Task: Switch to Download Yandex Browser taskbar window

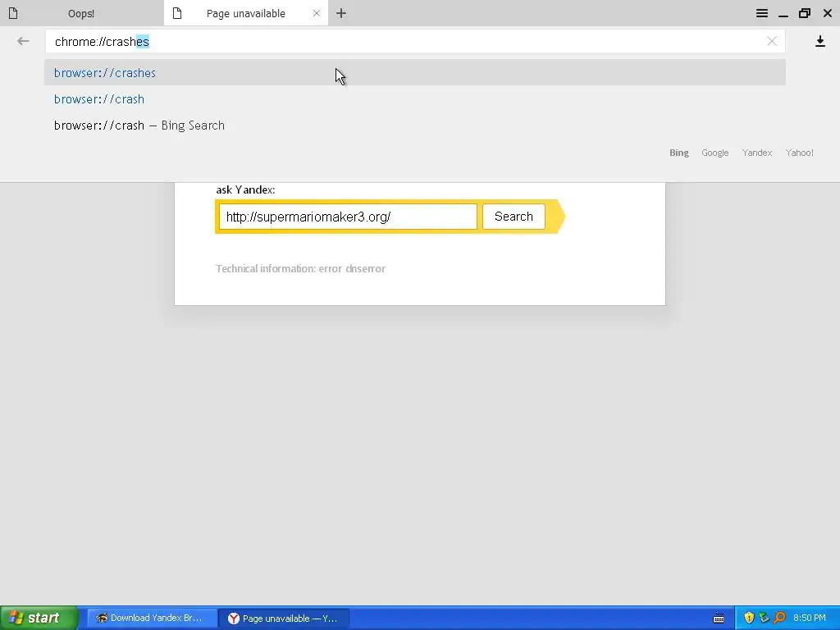Action: (152, 618)
